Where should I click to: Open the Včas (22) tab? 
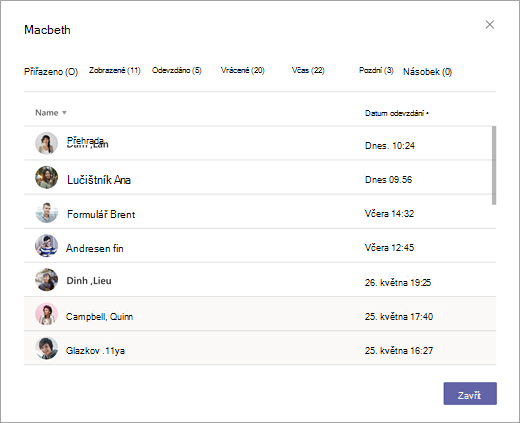308,70
